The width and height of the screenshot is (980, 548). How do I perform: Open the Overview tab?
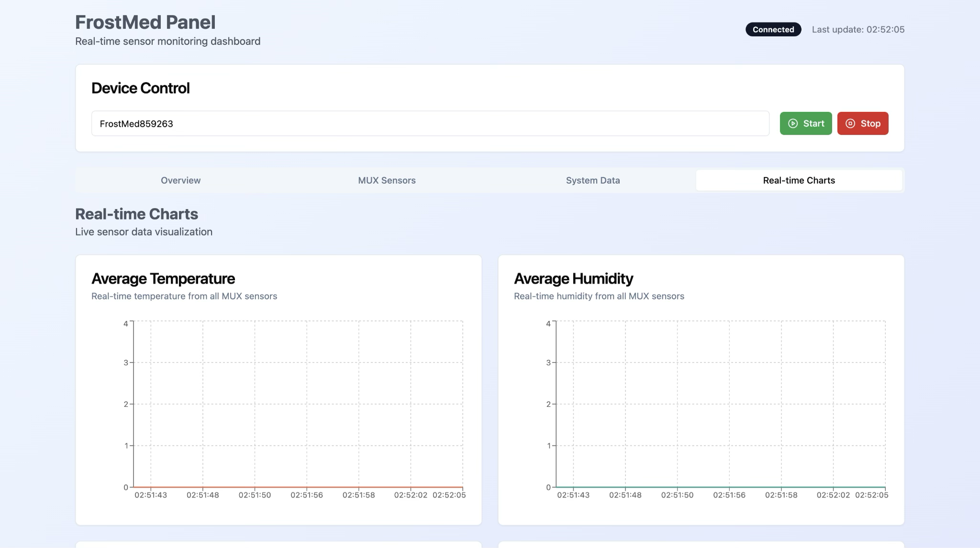[x=180, y=180]
